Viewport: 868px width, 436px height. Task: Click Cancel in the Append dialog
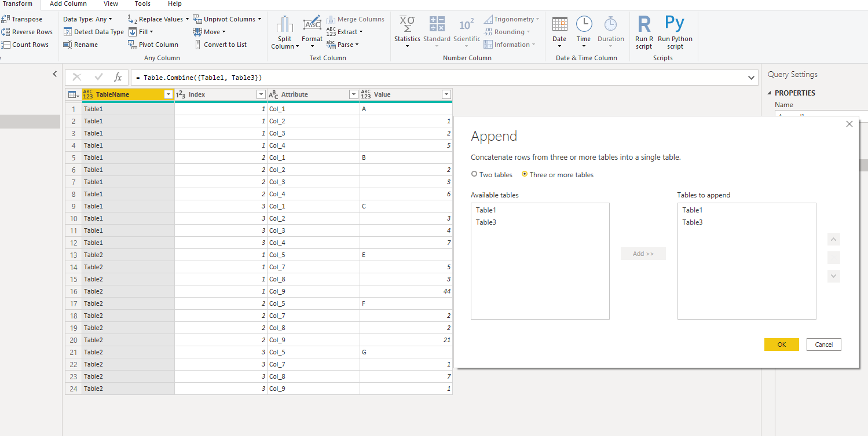click(824, 345)
